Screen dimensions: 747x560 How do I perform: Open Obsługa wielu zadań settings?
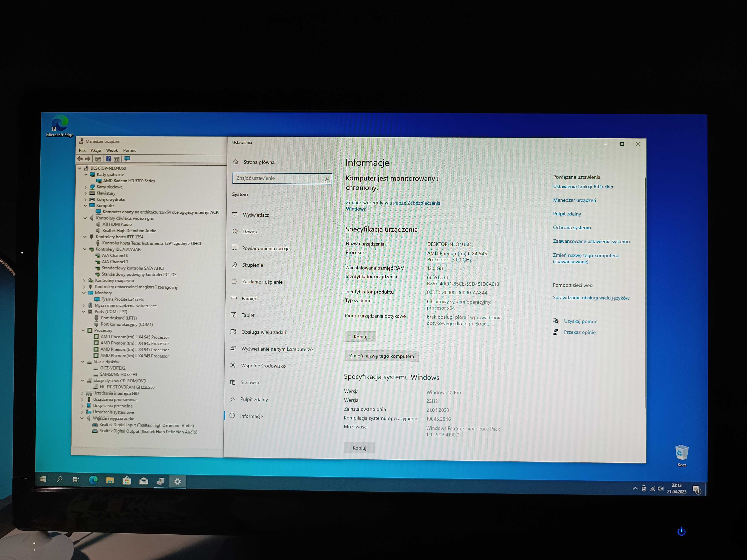pos(263,332)
